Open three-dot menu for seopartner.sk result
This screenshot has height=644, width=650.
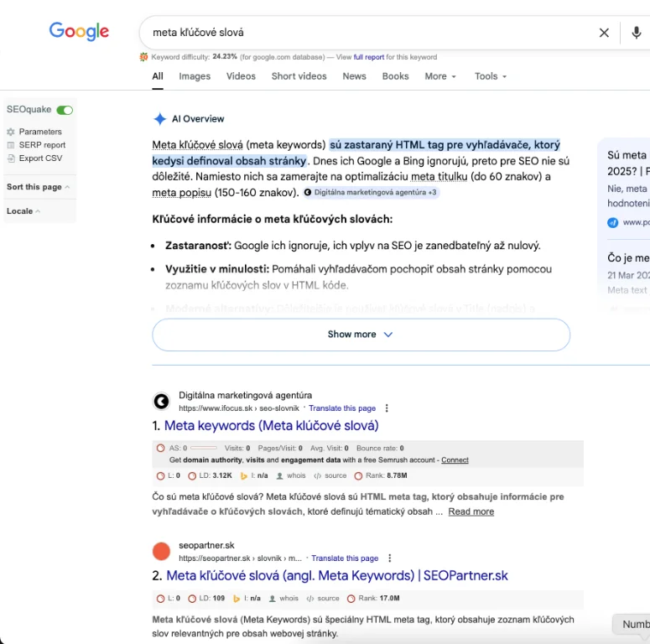coord(389,558)
